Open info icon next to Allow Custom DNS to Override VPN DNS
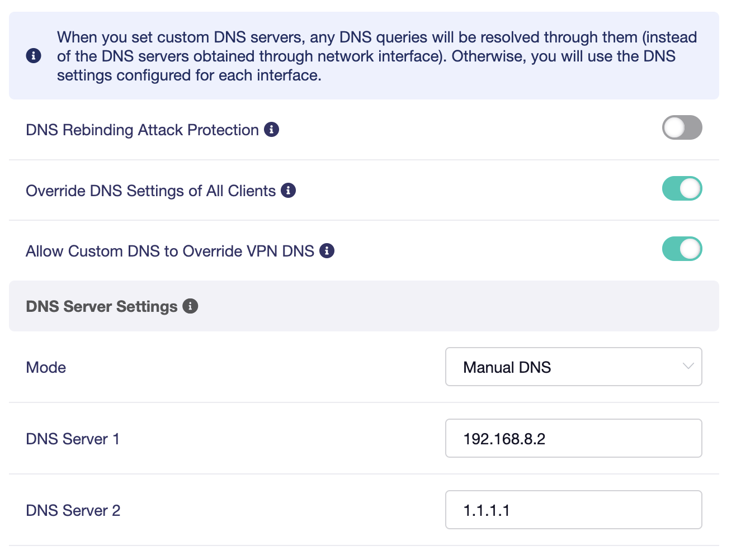The height and width of the screenshot is (560, 755). (x=327, y=251)
